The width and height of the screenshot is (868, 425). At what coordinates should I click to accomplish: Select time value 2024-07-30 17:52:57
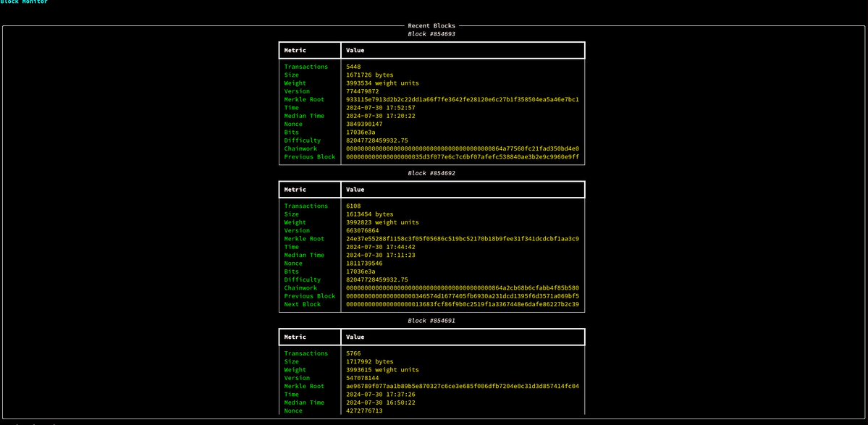[380, 107]
